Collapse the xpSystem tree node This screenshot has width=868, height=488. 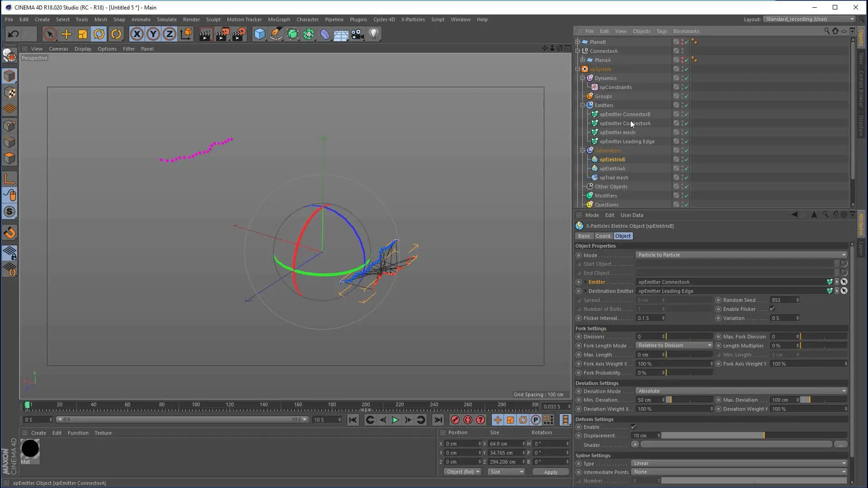[x=578, y=69]
